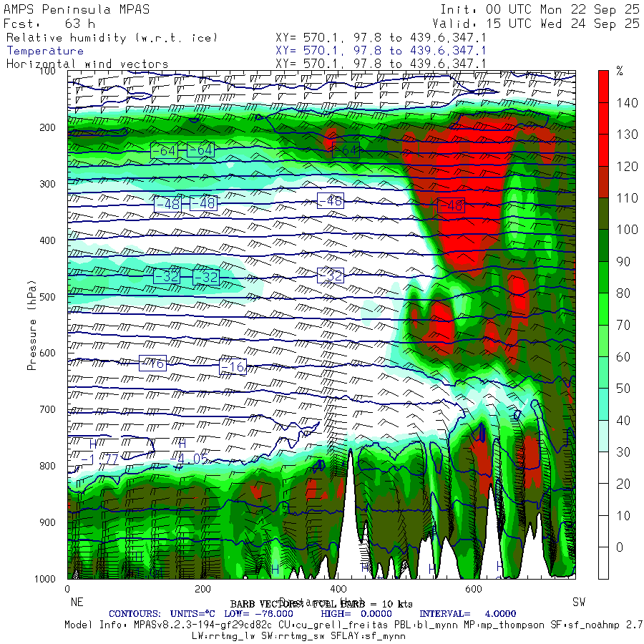Viewport: 644px width, 644px height.
Task: Select the 140 label on the color bar
Action: [627, 103]
